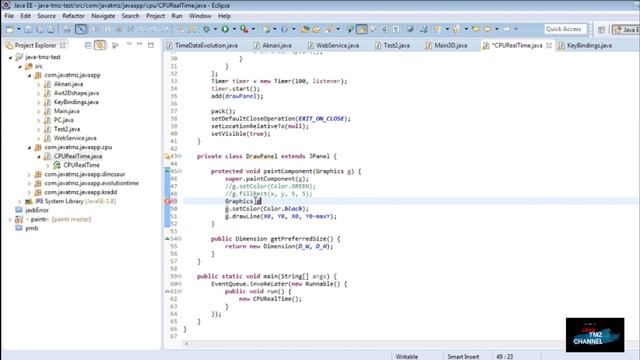The height and width of the screenshot is (360, 640).
Task: Open the Window menu
Action: (200, 16)
